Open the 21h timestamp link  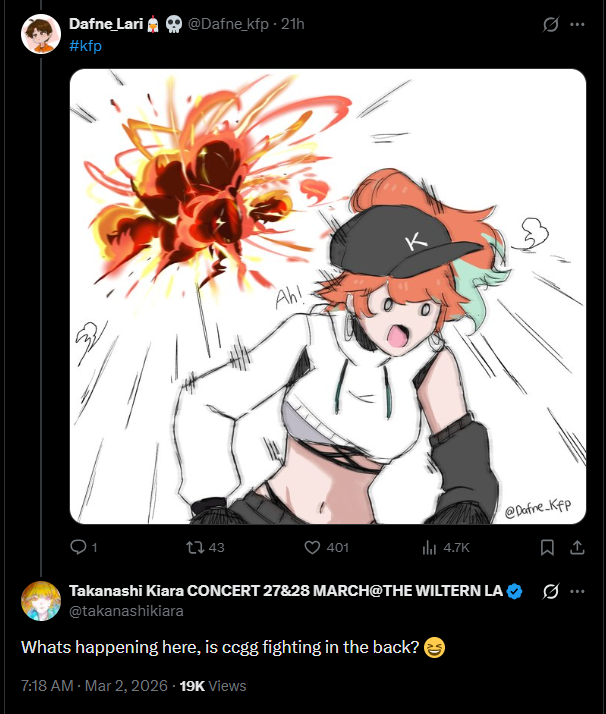(292, 24)
